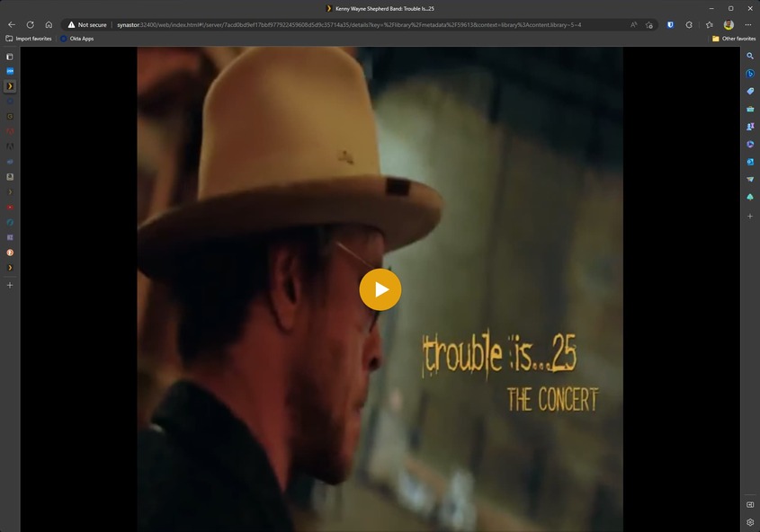Open the Favorites list
Screen dimensions: 760x532
coord(709,24)
